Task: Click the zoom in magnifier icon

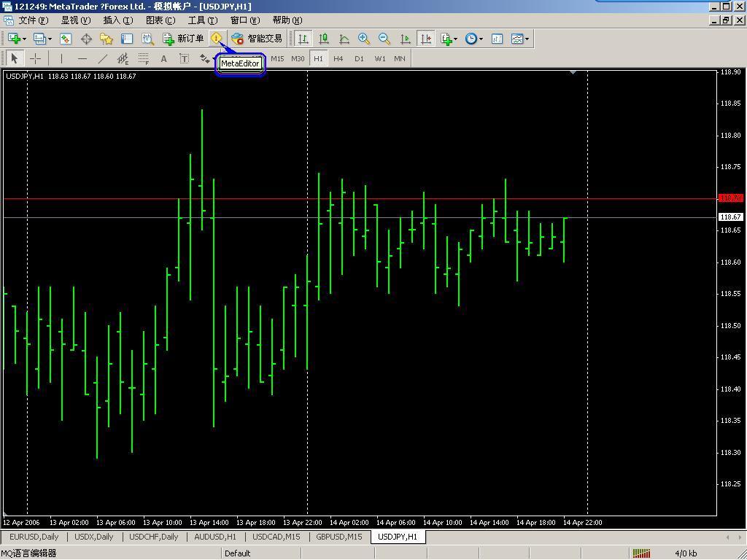Action: [x=363, y=39]
